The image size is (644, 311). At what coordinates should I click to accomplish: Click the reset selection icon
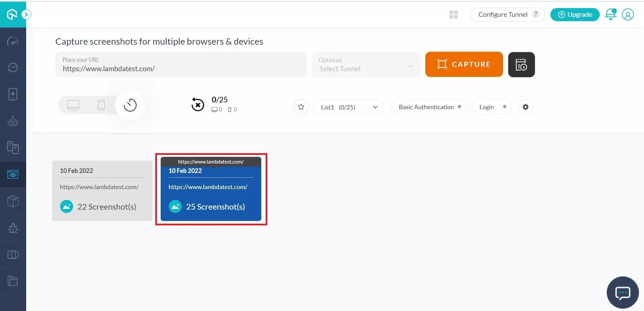pyautogui.click(x=198, y=105)
